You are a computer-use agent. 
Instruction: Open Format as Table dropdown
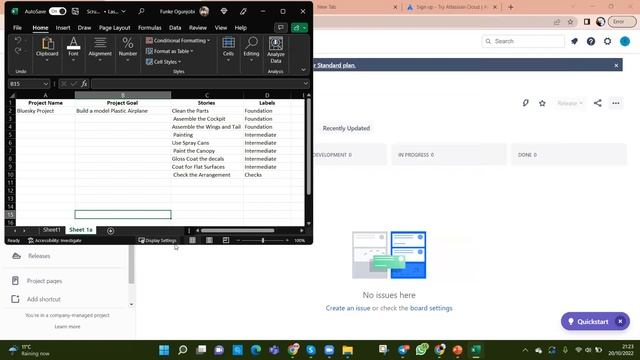[169, 51]
